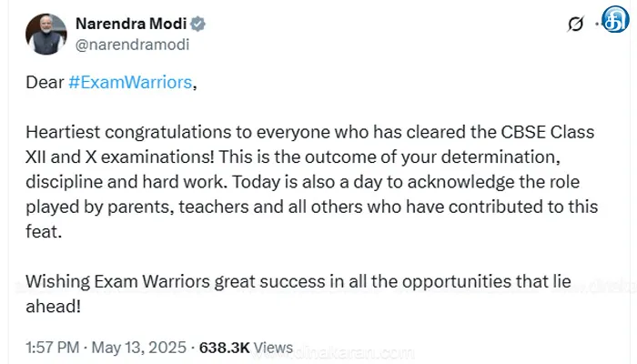The width and height of the screenshot is (637, 364).
Task: Click the sentence starting Wishing Exam Warriors
Action: [x=298, y=294]
